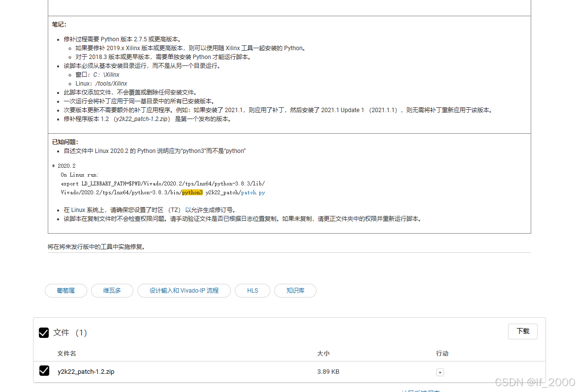Click the 已知问题 heading

[65, 142]
